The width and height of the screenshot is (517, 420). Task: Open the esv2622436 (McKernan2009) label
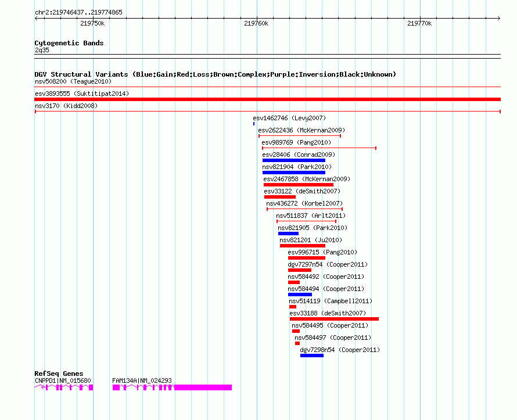pyautogui.click(x=301, y=130)
